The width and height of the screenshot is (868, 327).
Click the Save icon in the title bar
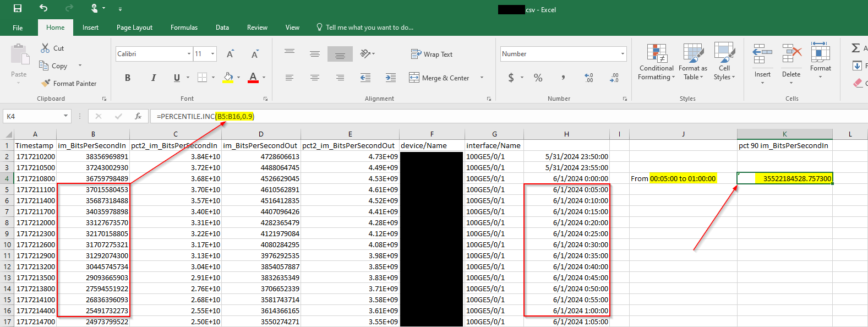[18, 8]
